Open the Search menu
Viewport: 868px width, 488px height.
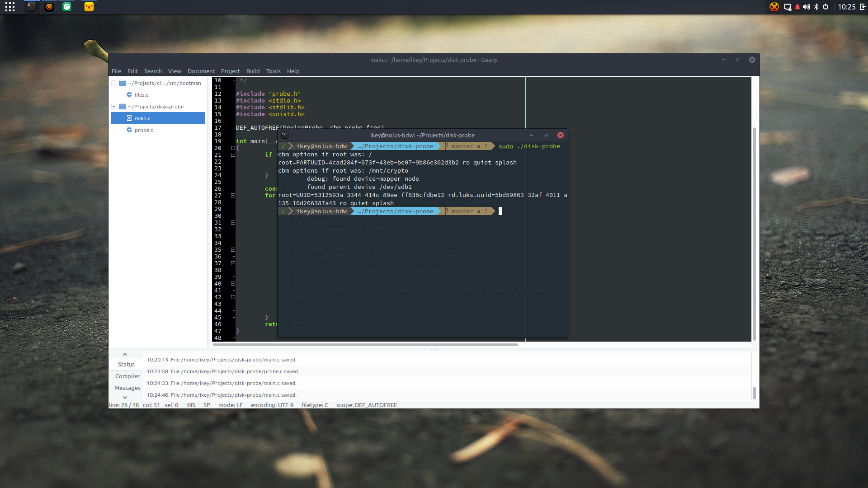[153, 71]
